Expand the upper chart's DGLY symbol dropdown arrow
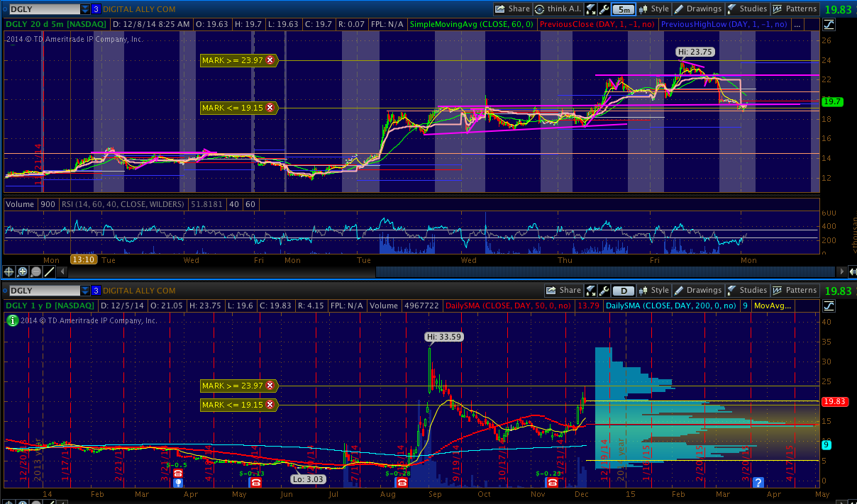The width and height of the screenshot is (857, 504). [85, 9]
